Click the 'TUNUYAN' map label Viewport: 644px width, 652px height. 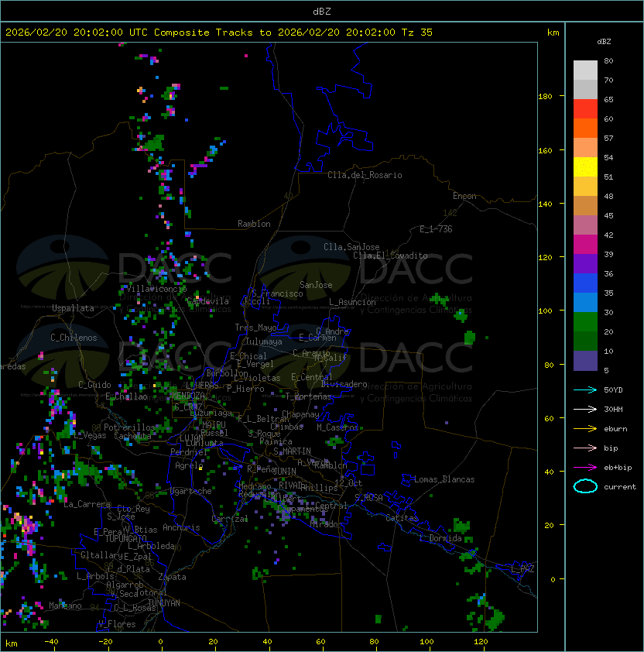164,603
